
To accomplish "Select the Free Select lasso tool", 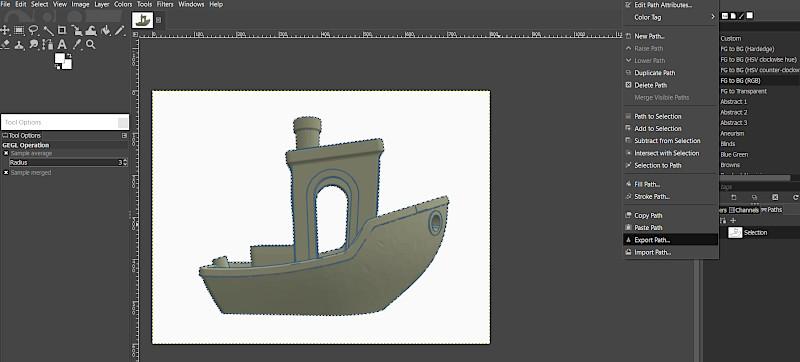I will pyautogui.click(x=34, y=31).
